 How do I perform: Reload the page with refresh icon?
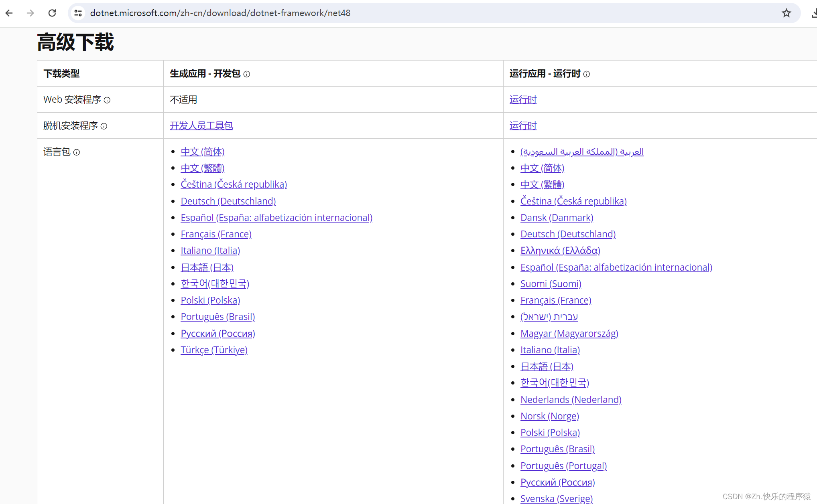point(52,13)
